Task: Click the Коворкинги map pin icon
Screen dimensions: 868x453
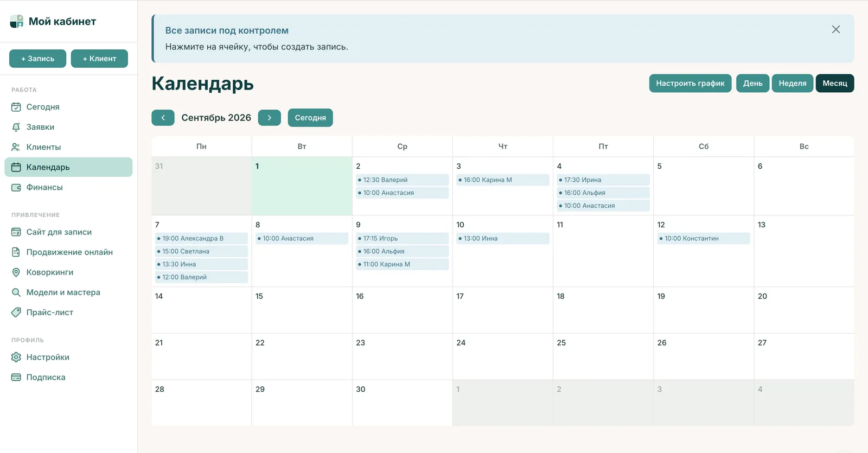Action: [x=16, y=272]
